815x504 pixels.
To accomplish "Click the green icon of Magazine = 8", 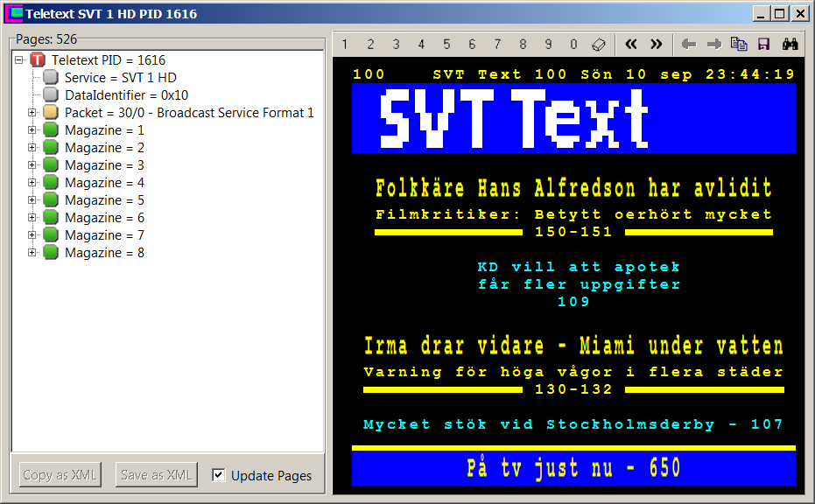I will point(51,253).
